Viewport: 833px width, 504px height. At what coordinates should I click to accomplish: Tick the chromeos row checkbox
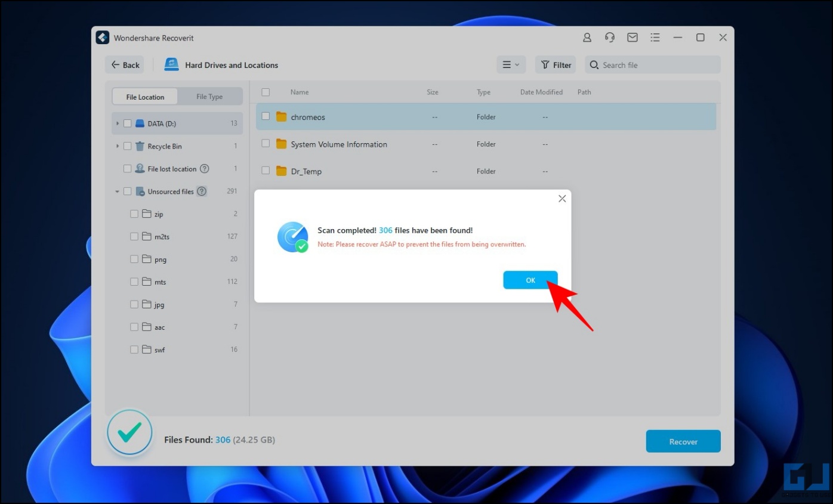point(266,116)
